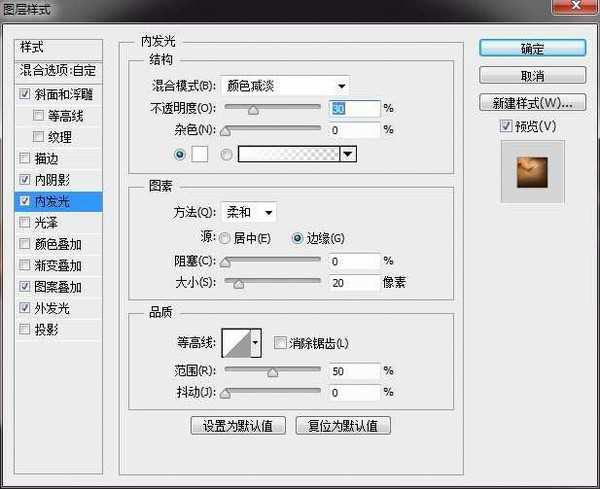
Task: Click the 大小 size input field
Action: (353, 283)
